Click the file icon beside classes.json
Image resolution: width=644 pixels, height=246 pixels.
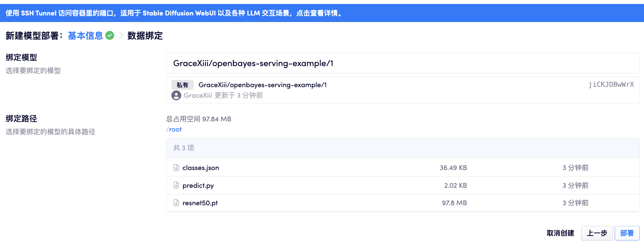[176, 168]
